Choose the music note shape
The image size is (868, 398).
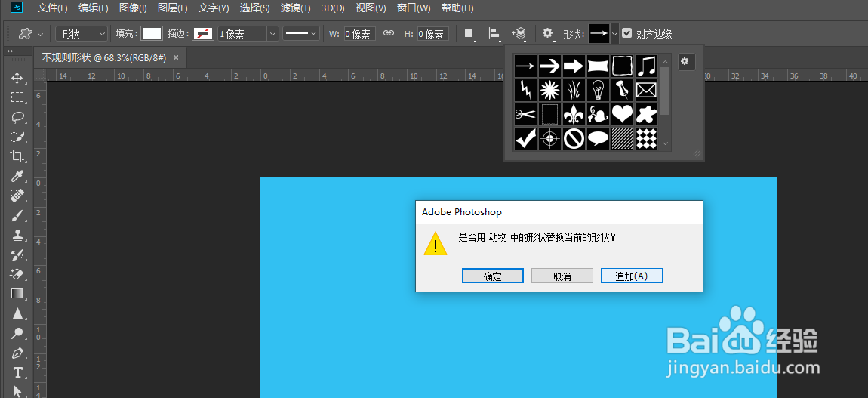click(x=646, y=66)
